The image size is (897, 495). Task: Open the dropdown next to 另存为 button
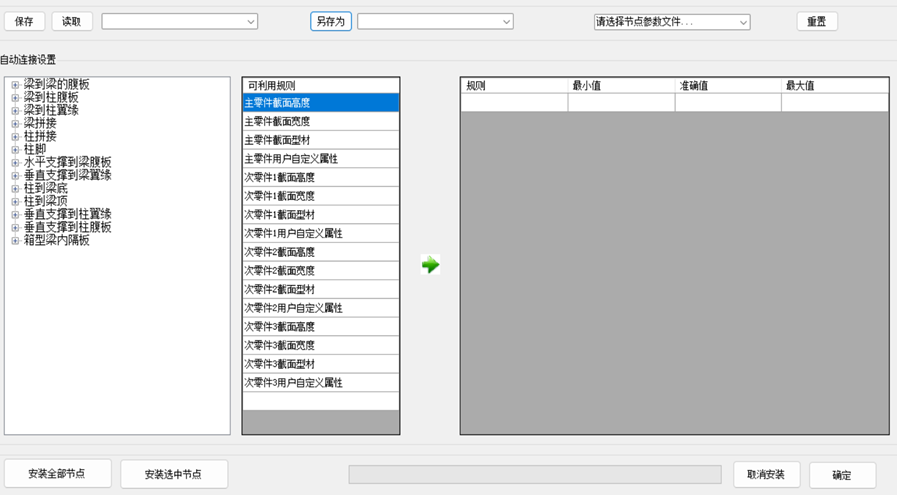tap(506, 22)
